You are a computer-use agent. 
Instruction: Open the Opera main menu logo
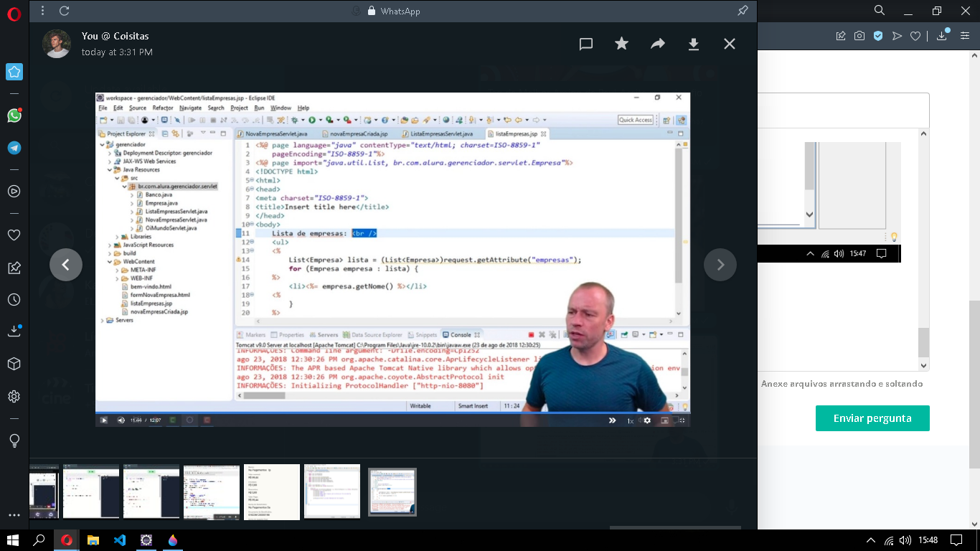click(14, 14)
